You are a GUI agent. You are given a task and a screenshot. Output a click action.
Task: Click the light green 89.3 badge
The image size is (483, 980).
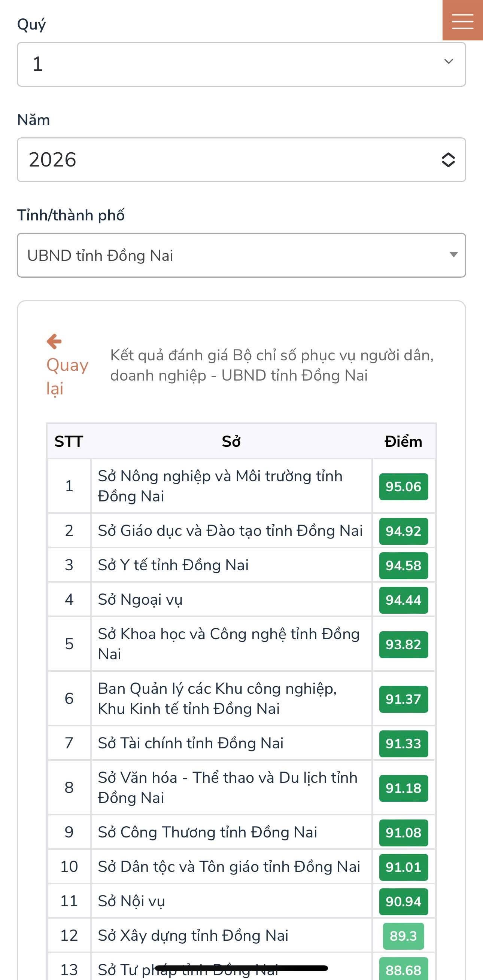[x=403, y=936]
